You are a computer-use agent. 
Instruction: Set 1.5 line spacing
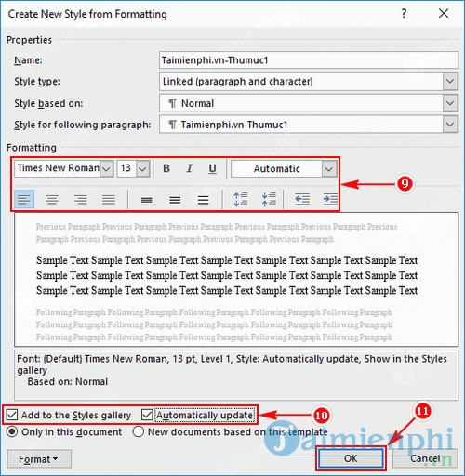[175, 200]
